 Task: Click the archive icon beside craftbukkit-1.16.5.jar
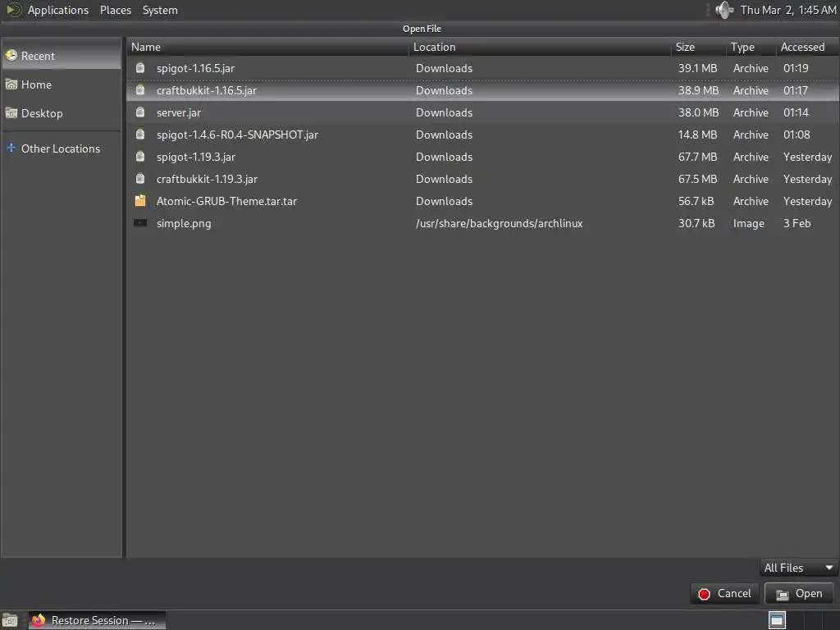pos(140,90)
